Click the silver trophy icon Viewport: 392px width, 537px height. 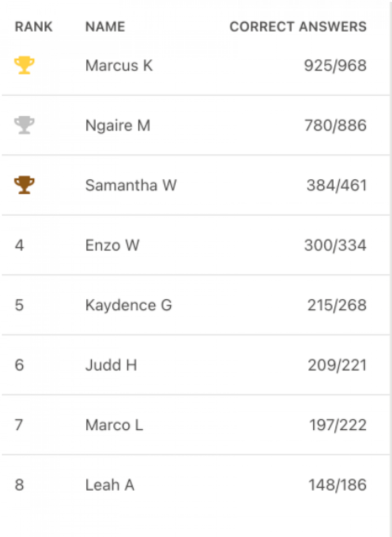tap(24, 125)
